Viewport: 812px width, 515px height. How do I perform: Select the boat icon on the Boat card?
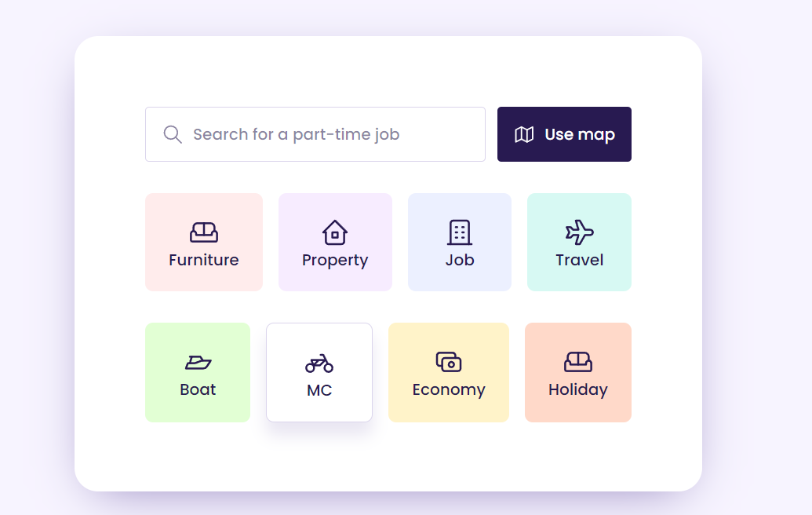point(198,362)
